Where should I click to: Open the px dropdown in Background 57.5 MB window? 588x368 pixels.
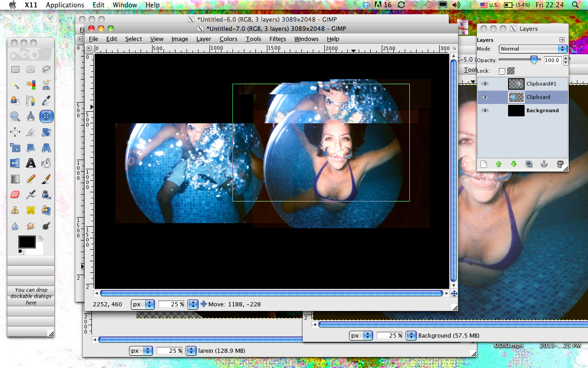click(x=361, y=335)
